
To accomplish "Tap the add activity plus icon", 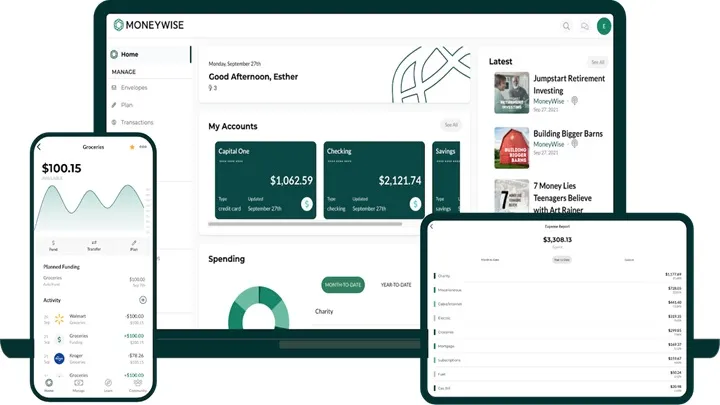I will (x=143, y=300).
